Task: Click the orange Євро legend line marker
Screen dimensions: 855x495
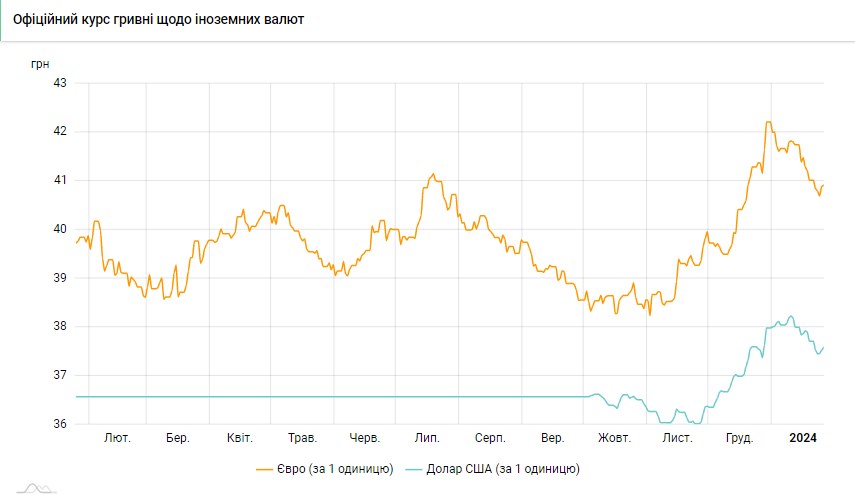Action: [x=266, y=468]
